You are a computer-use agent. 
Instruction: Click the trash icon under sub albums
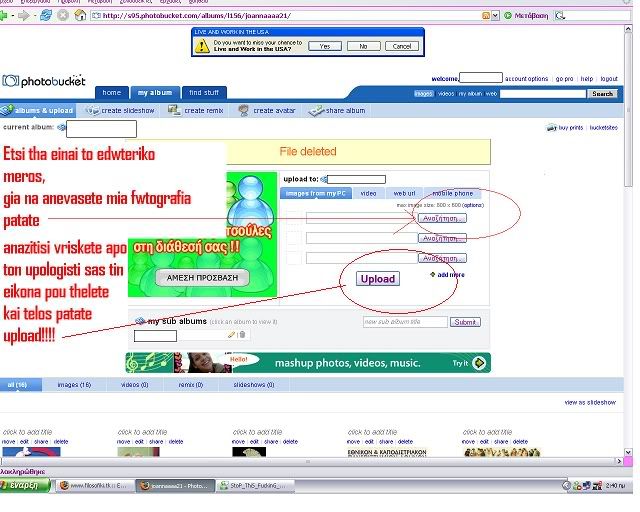[x=242, y=335]
